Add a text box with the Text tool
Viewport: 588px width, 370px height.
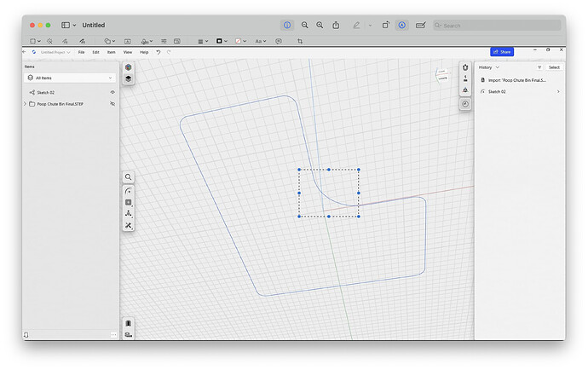click(x=128, y=41)
